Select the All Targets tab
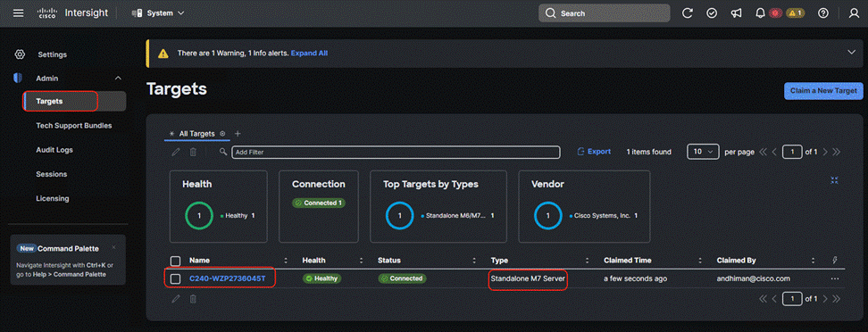This screenshot has width=868, height=332. point(196,134)
